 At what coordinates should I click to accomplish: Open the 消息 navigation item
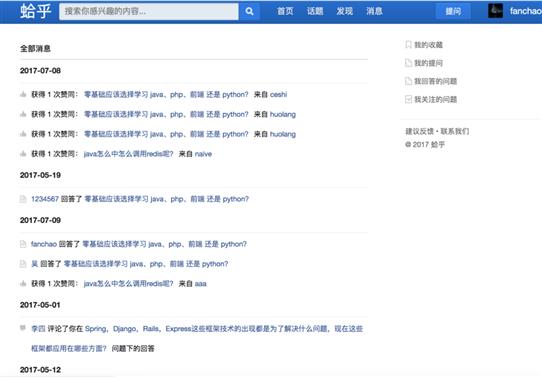pyautogui.click(x=374, y=11)
